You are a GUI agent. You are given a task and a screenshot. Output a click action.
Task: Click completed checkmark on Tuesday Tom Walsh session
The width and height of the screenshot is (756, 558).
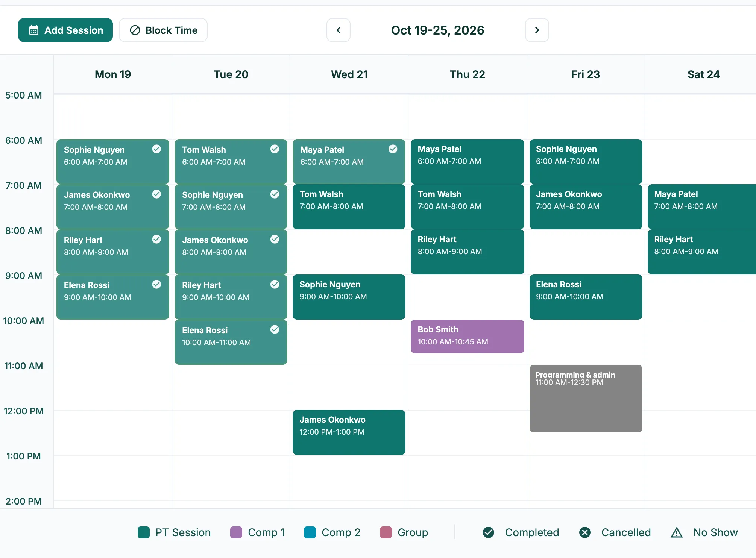point(275,149)
